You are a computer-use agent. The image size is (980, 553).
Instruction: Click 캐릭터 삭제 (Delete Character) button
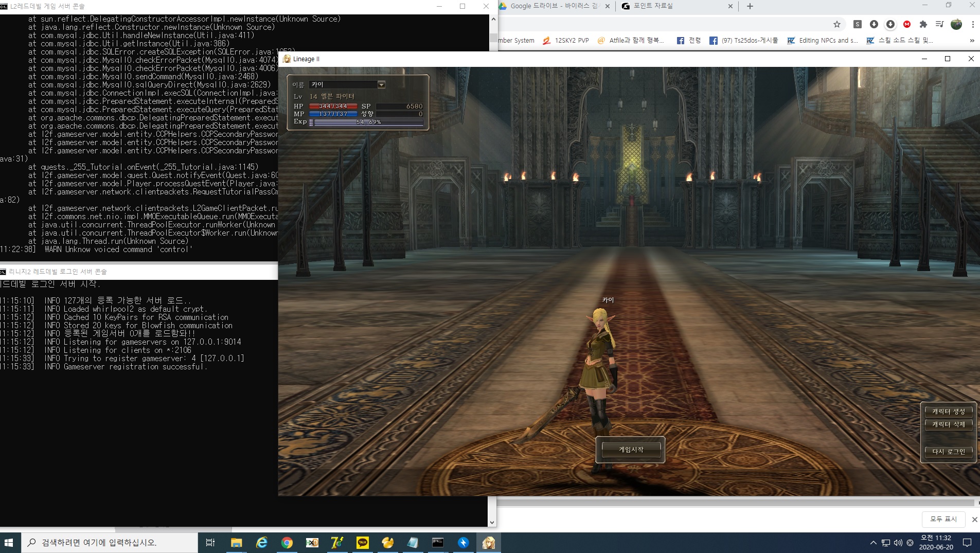(949, 424)
